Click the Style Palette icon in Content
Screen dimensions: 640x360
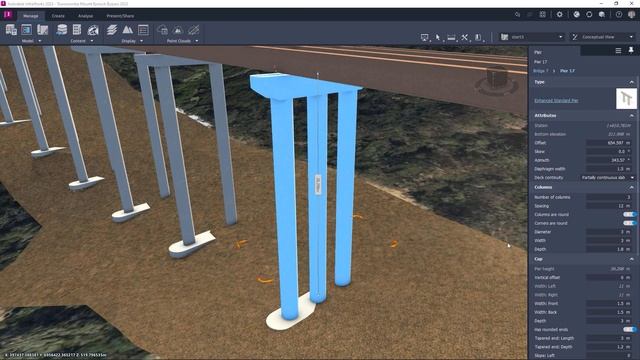77,30
